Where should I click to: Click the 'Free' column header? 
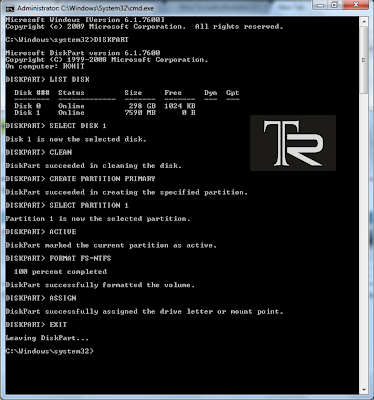[x=173, y=93]
